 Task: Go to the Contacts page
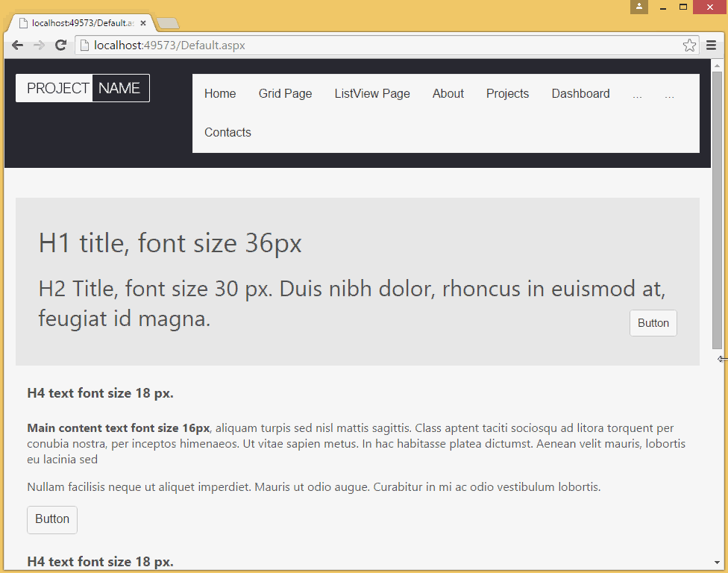(x=227, y=132)
